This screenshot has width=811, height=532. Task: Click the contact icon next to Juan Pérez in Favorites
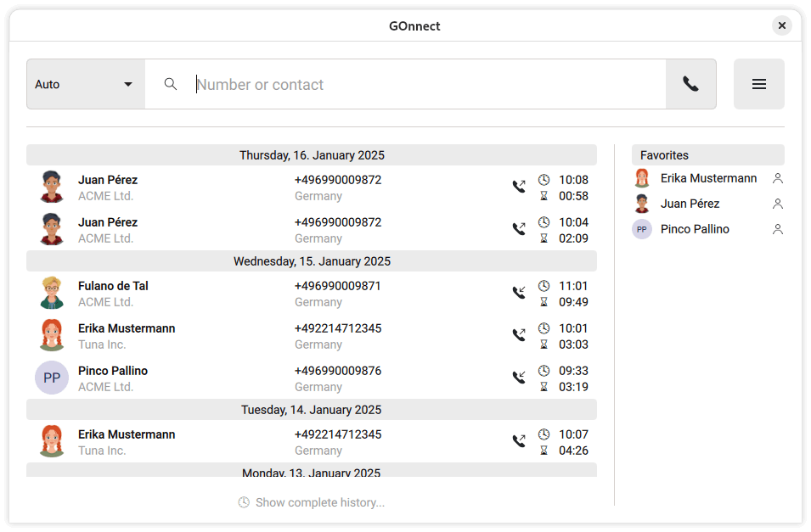point(778,204)
